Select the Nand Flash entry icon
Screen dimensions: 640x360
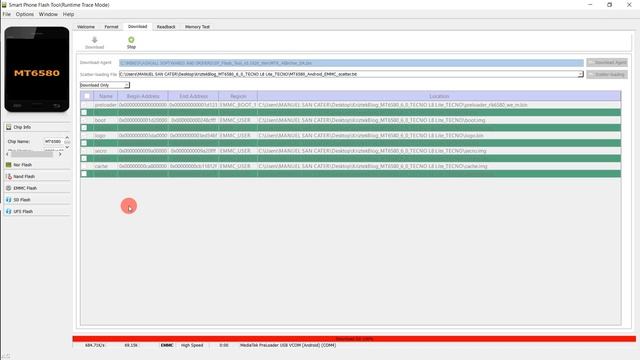tap(9, 176)
